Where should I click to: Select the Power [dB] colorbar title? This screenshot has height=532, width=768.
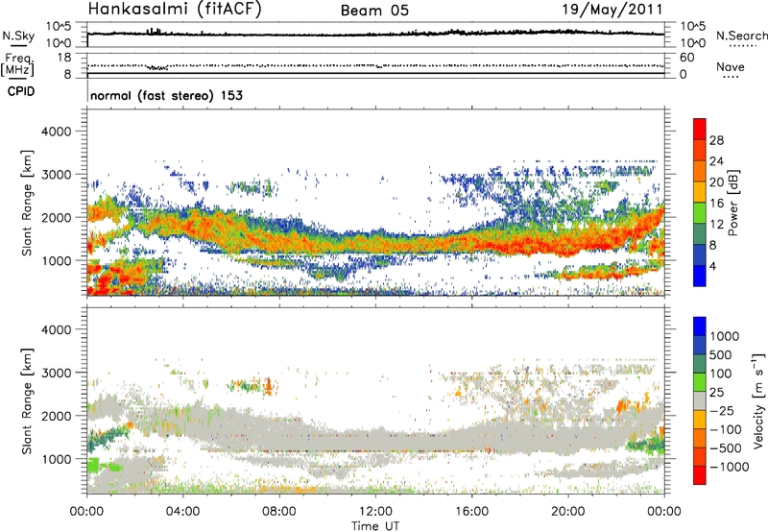pyautogui.click(x=732, y=203)
